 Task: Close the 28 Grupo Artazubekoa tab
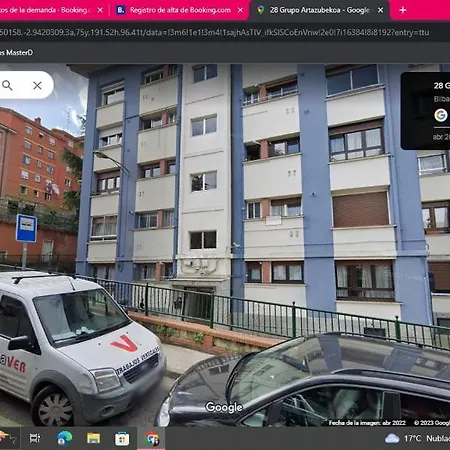(380, 10)
